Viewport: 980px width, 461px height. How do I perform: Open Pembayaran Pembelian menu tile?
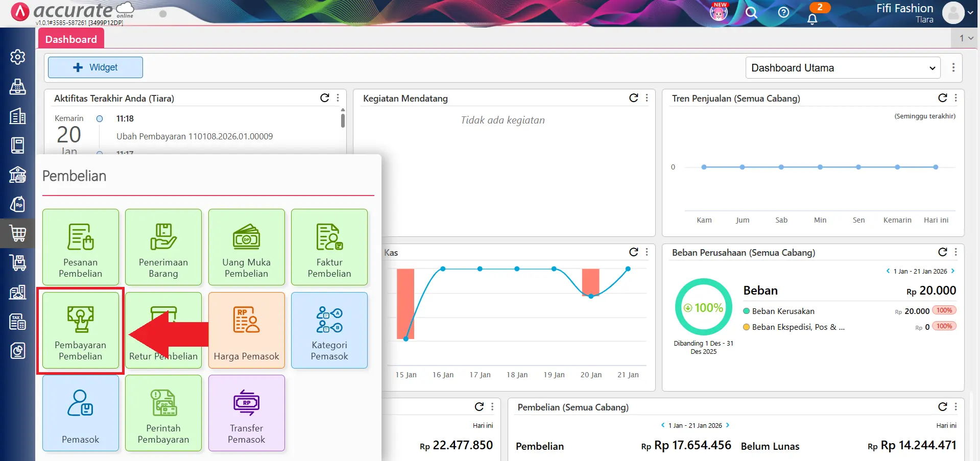coord(80,330)
